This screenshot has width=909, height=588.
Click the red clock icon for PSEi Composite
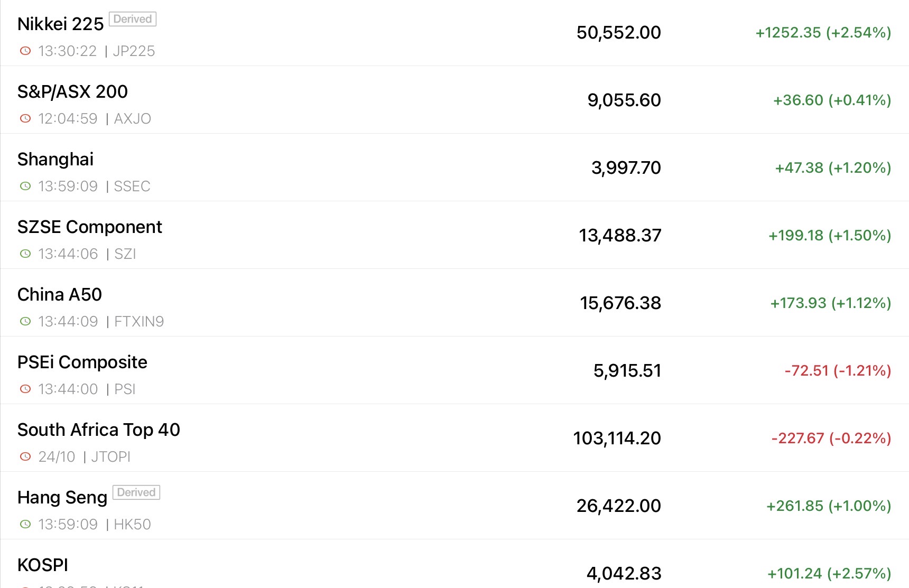click(25, 389)
